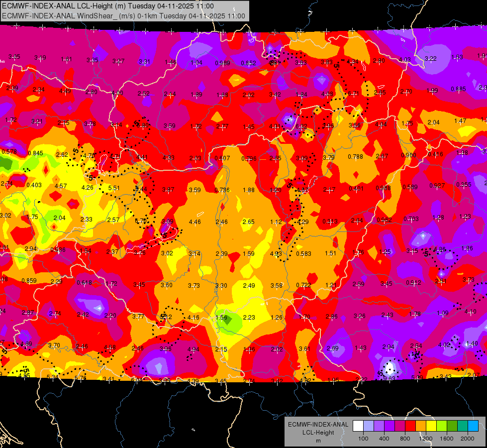Screen dimensions: 487x448
Task: Click the wind shear value 4.33
Action: click(x=168, y=158)
